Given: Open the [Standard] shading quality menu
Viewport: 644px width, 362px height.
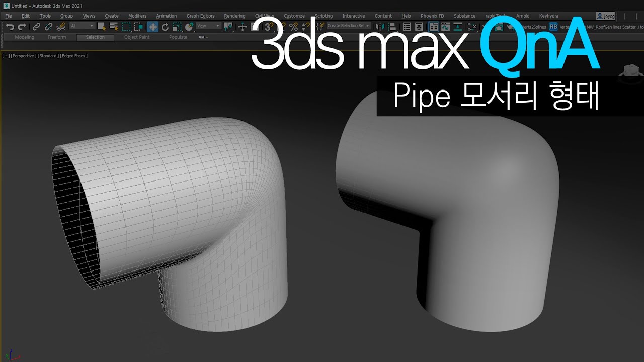Looking at the screenshot, I should click(48, 56).
